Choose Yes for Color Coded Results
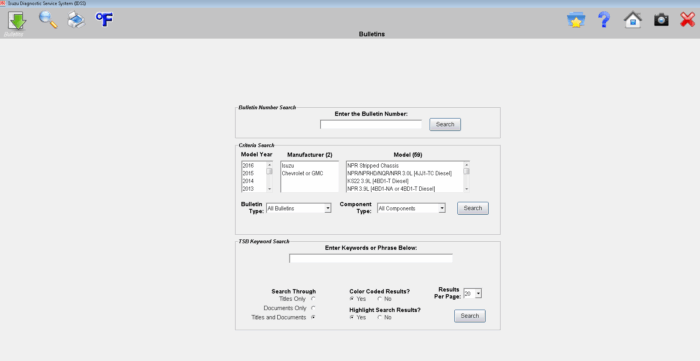 point(352,299)
